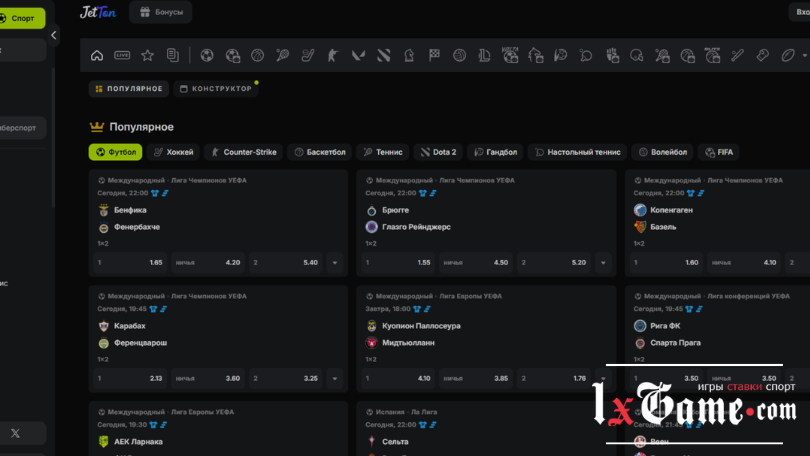Open Карабах vs Ференцварош match names
Screen dimensions: 810x456
[132, 334]
